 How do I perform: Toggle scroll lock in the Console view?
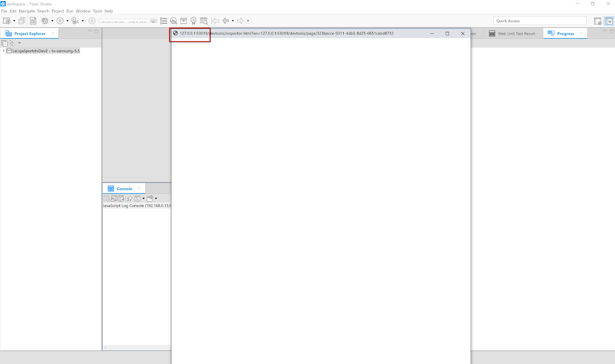pyautogui.click(x=114, y=198)
